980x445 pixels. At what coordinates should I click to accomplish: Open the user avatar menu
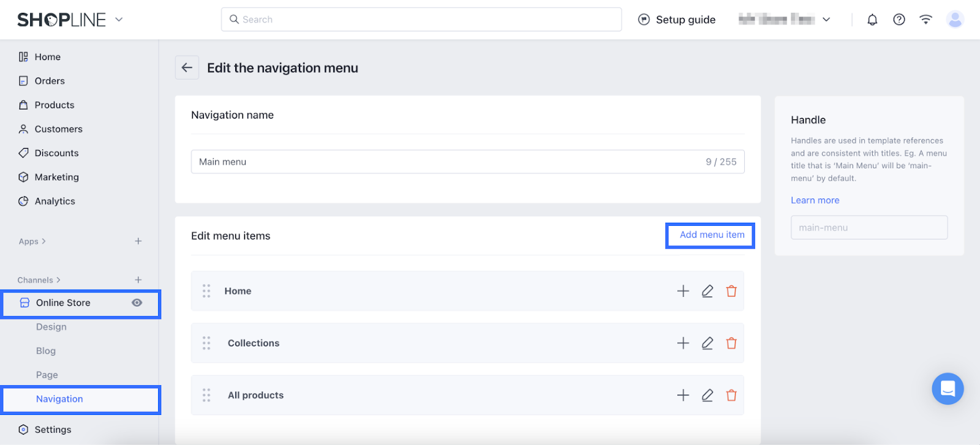(955, 20)
